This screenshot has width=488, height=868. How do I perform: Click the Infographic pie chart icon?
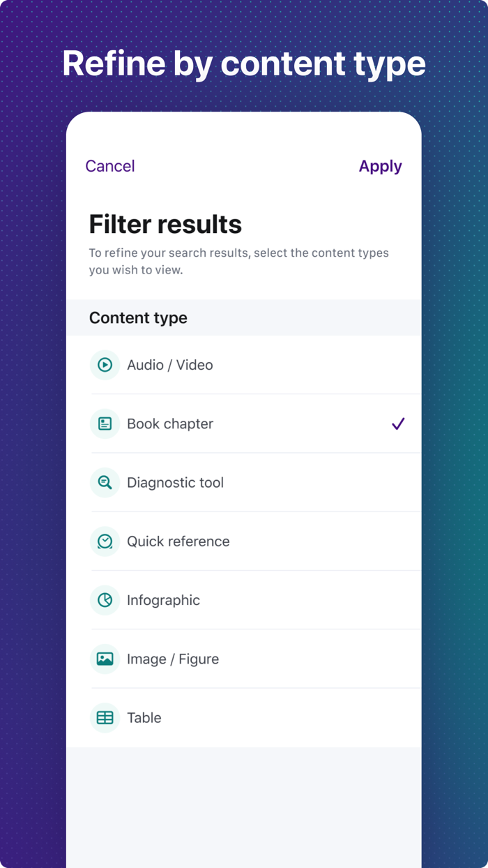coord(105,600)
